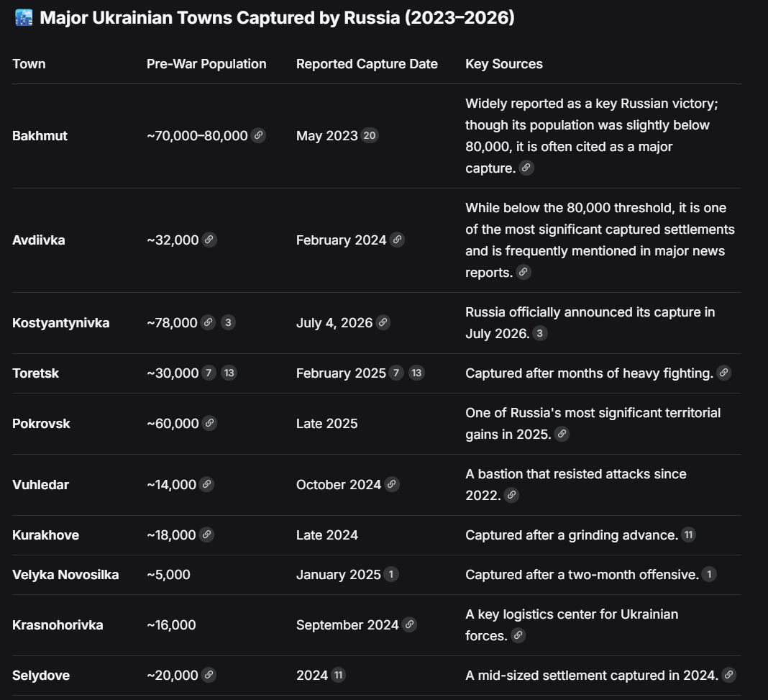
Task: Click the Pre-War Population column header
Action: tap(206, 64)
